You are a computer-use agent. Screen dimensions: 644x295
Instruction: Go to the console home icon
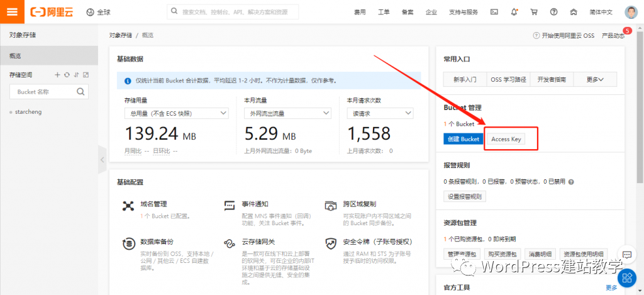pos(574,12)
